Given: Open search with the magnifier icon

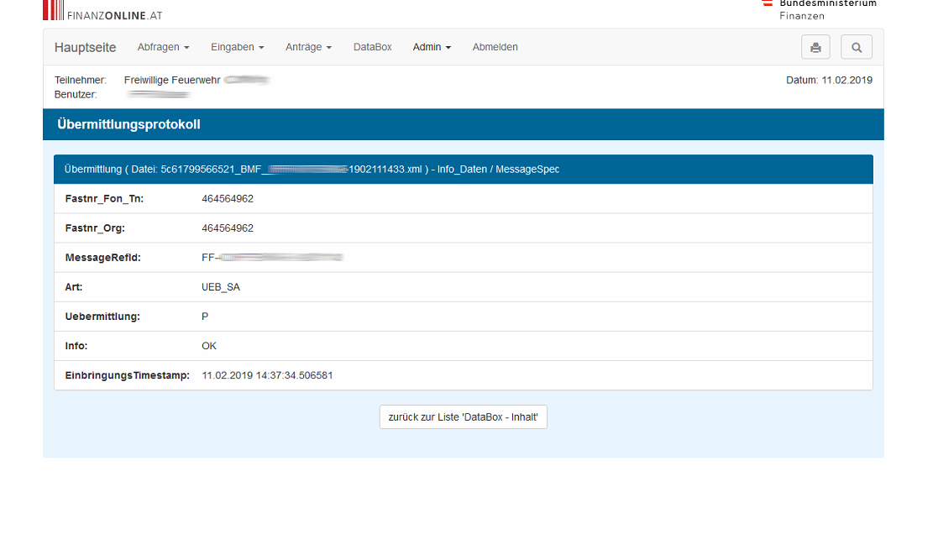Looking at the screenshot, I should tap(857, 47).
